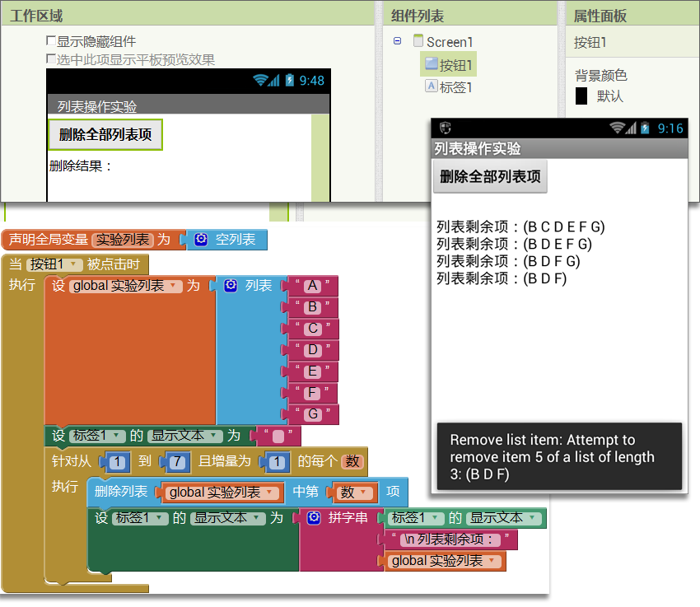Open the 按钮1 dropdown in event block
This screenshot has width=700, height=607.
(x=75, y=264)
